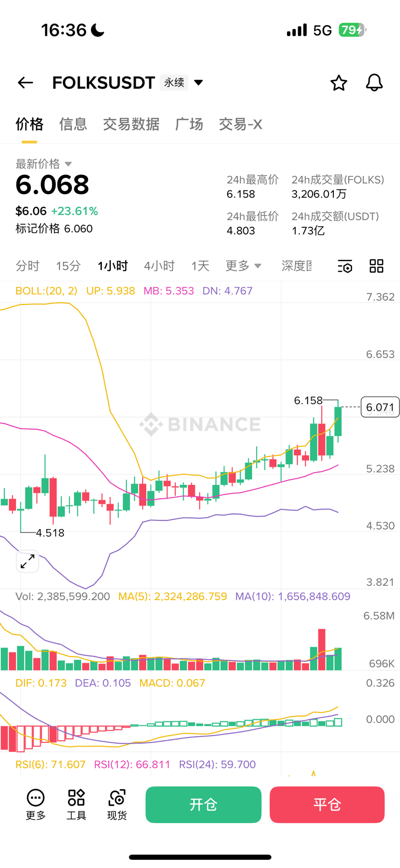Select the 价格 tab
Image resolution: width=400 pixels, height=868 pixels.
coord(29,124)
